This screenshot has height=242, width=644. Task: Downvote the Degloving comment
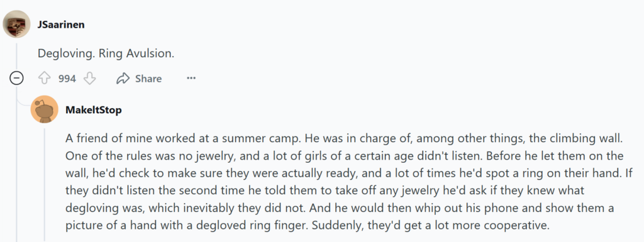[x=89, y=79]
